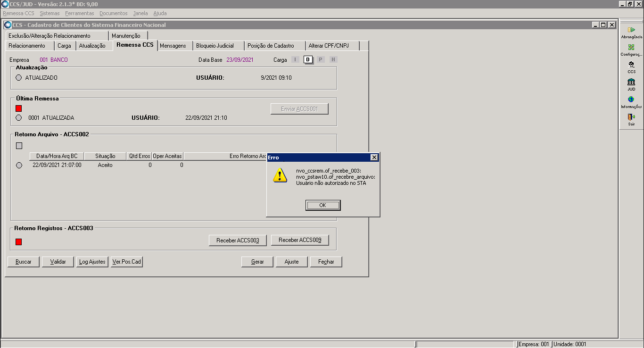Image resolution: width=644 pixels, height=348 pixels.
Task: Open the JUD sidebar icon
Action: click(631, 82)
